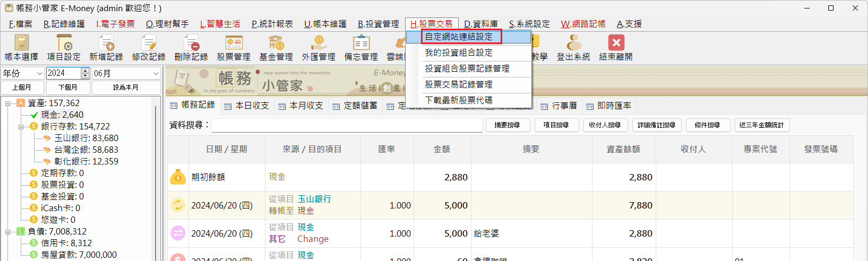Image resolution: width=868 pixels, height=261 pixels.
Task: Open the F.檔案 menu
Action: 20,24
